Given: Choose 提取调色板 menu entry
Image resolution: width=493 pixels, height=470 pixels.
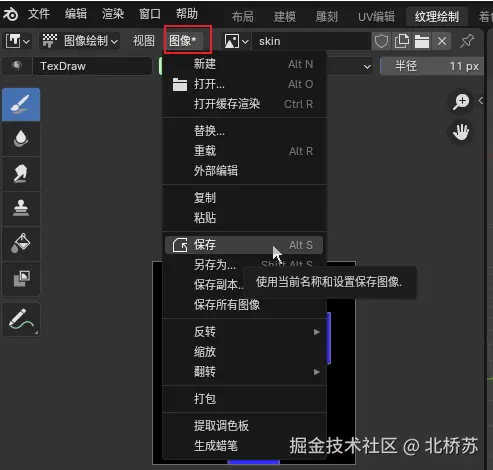Looking at the screenshot, I should click(244, 426).
